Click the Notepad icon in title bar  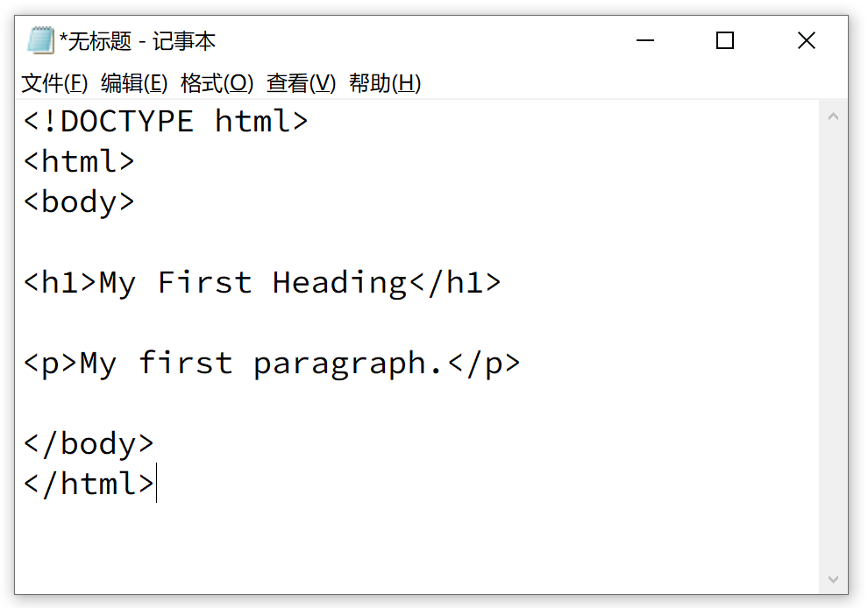(40, 40)
